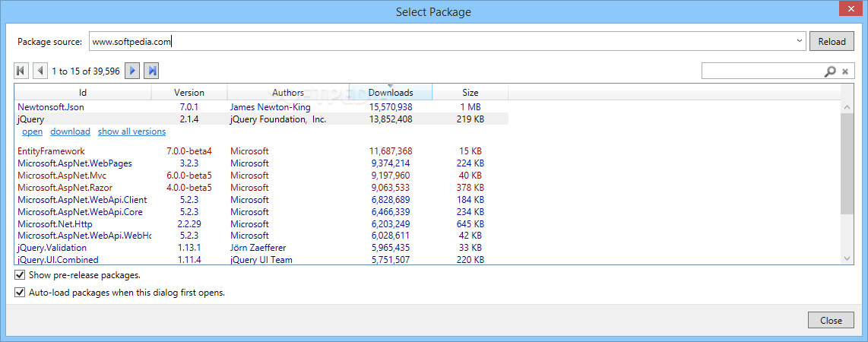Screen dimensions: 868x342
Task: Click version 6.0.0-beta5 cell
Action: (x=189, y=176)
